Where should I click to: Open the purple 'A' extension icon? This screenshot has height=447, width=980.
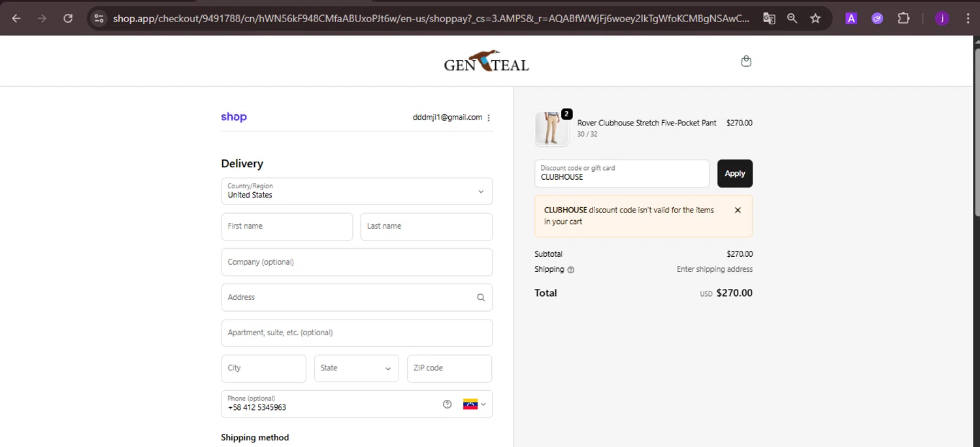(x=851, y=18)
